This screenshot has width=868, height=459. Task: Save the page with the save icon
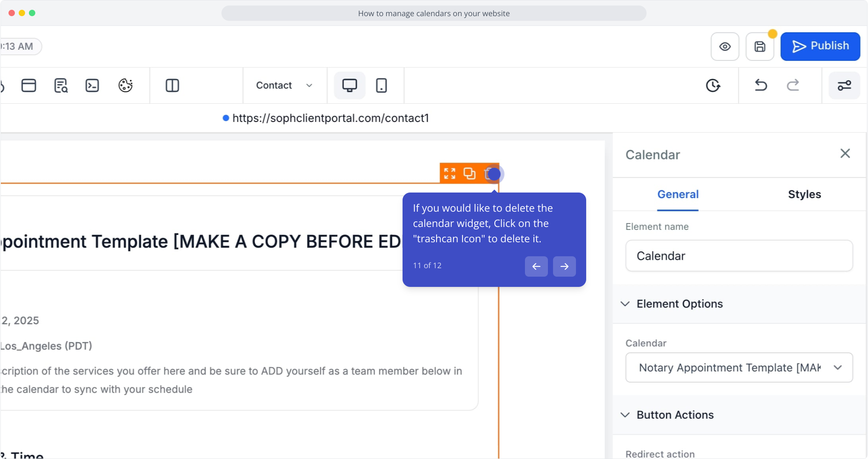(x=760, y=46)
